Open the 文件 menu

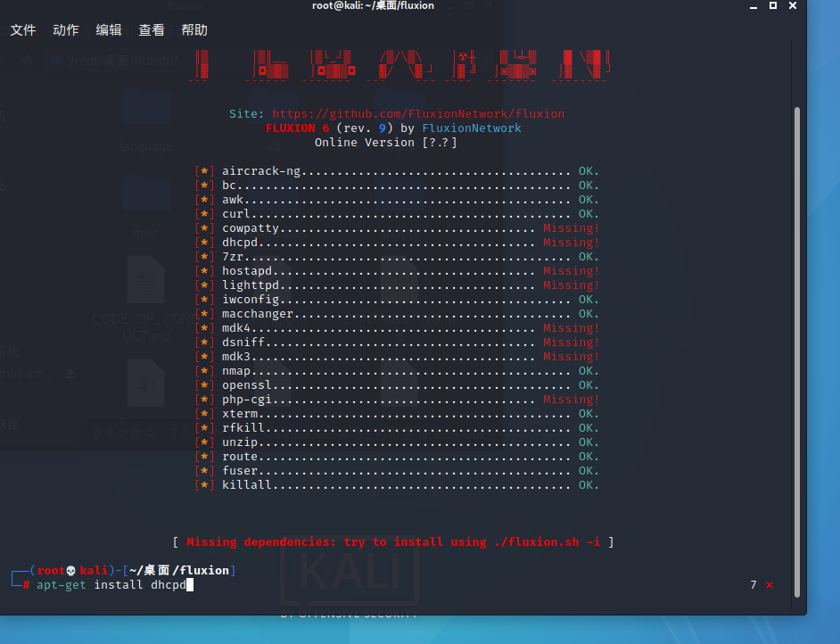coord(23,30)
